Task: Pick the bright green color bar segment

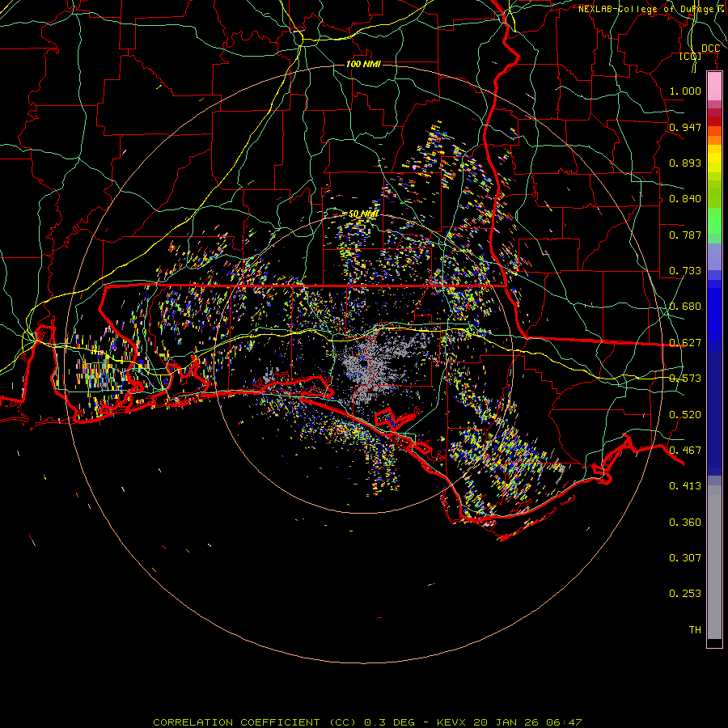Action: coord(714,221)
